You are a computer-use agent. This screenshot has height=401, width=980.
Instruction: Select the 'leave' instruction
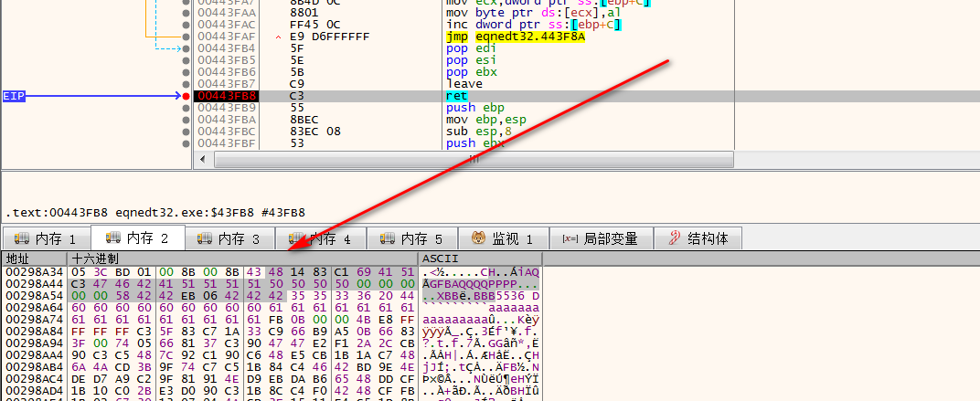point(464,84)
